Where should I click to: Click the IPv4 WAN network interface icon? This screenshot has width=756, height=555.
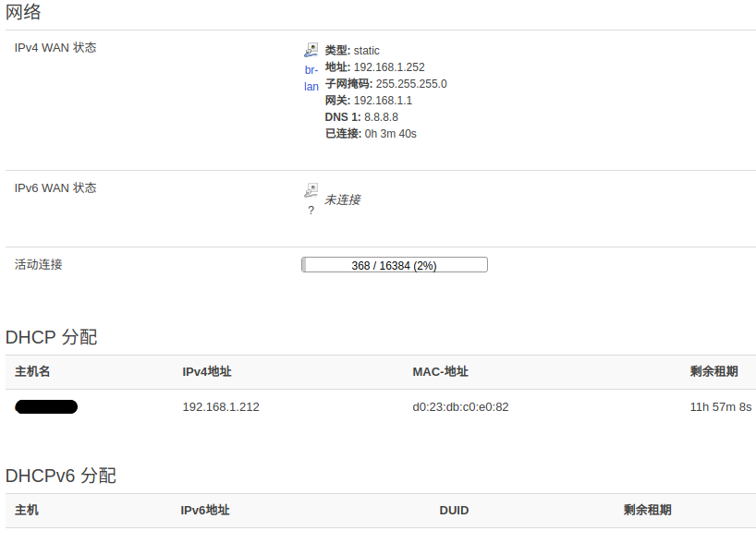click(311, 50)
